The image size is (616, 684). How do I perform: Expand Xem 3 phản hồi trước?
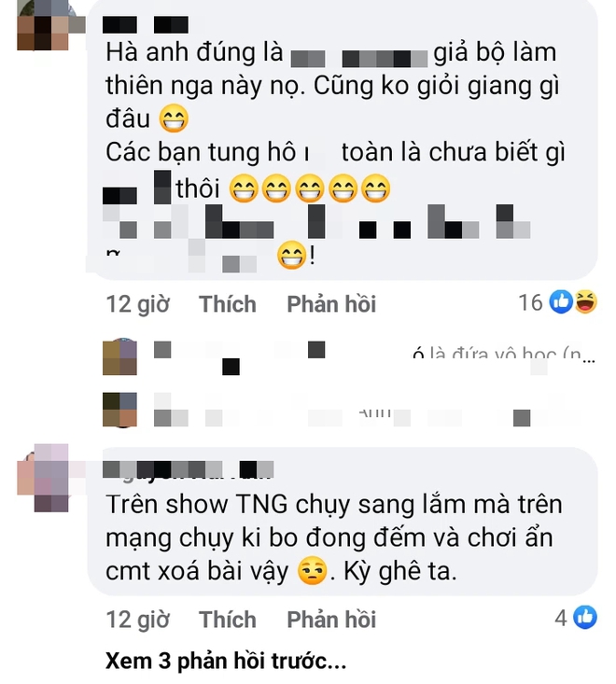click(226, 661)
